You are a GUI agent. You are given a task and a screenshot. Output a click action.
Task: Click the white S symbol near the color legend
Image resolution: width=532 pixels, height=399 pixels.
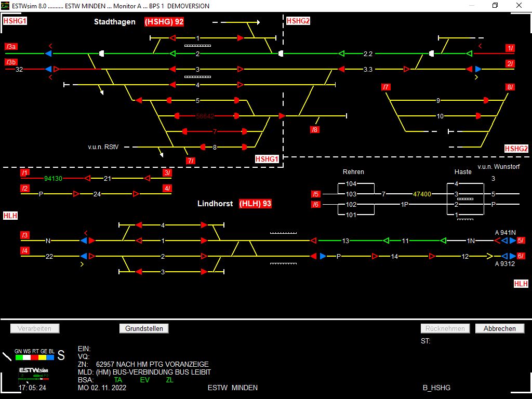click(x=61, y=356)
